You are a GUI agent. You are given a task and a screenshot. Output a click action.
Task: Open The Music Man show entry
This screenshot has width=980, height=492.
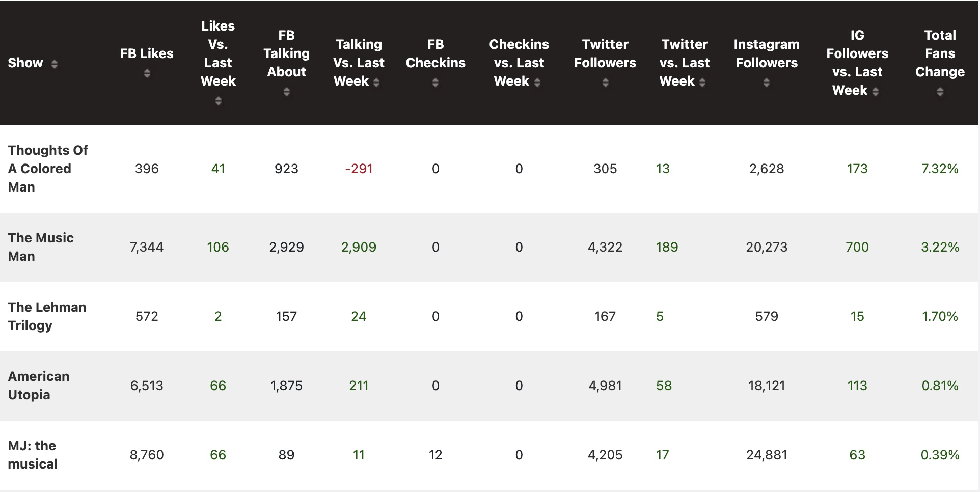[x=41, y=247]
